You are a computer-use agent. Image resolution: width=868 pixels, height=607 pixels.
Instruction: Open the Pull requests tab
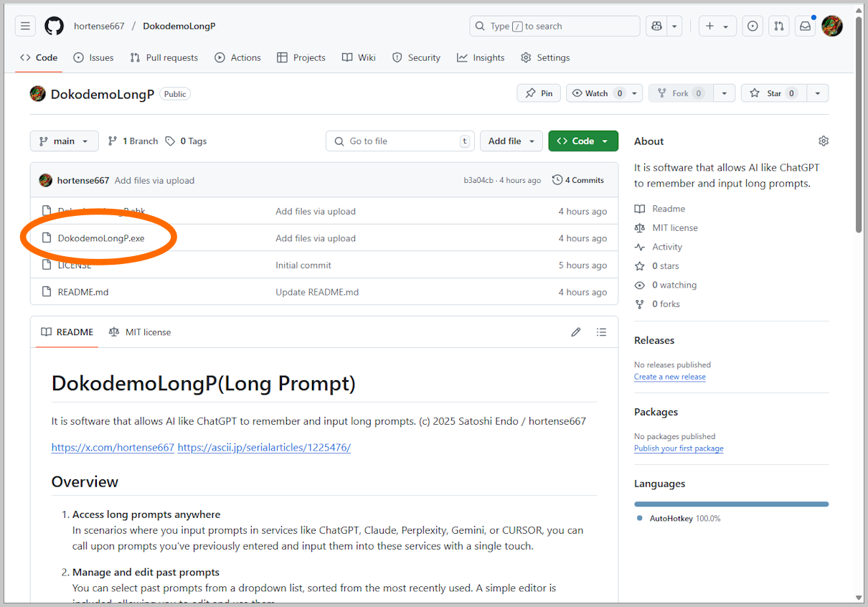(x=164, y=57)
